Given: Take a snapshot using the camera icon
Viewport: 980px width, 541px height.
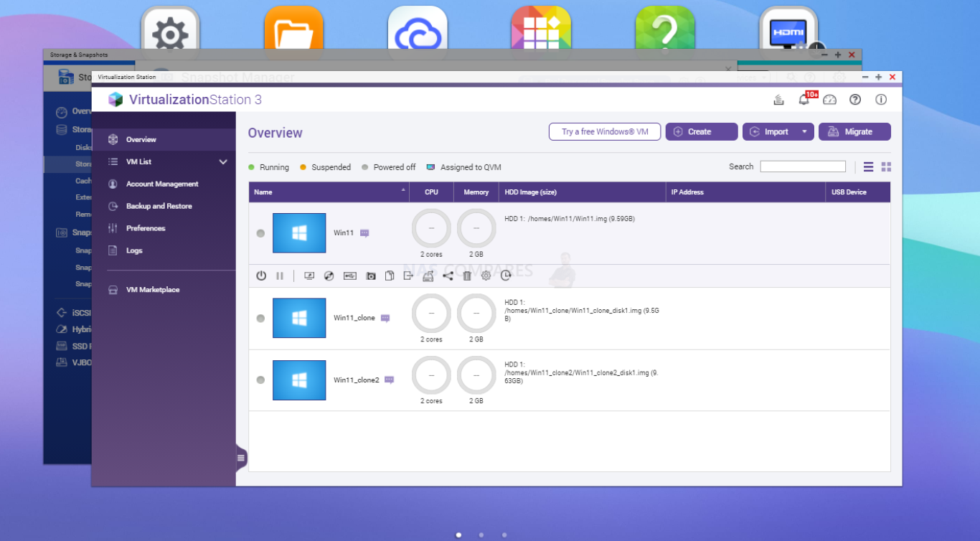Looking at the screenshot, I should [371, 276].
